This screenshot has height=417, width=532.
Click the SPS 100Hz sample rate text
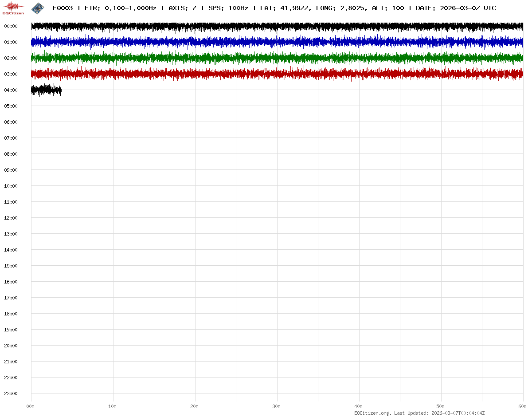(228, 8)
